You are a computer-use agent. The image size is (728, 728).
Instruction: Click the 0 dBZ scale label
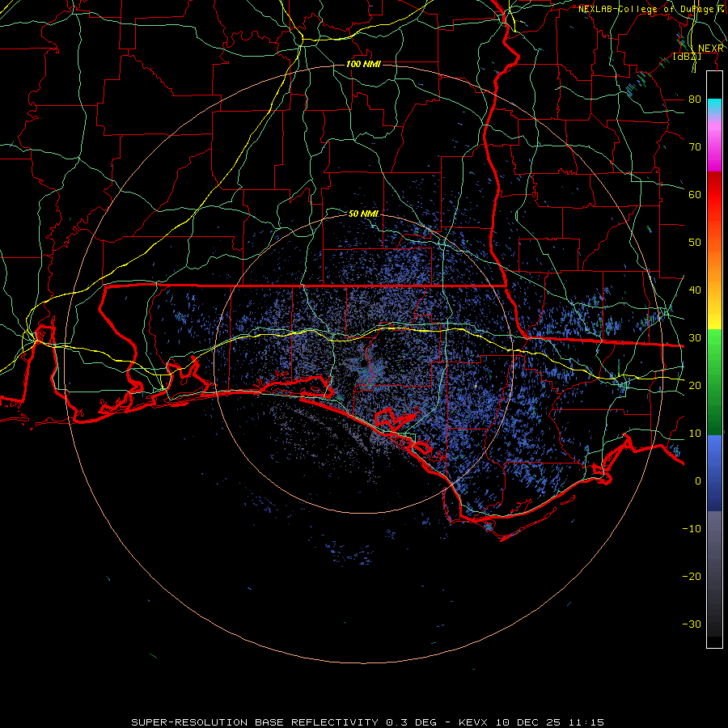click(698, 481)
